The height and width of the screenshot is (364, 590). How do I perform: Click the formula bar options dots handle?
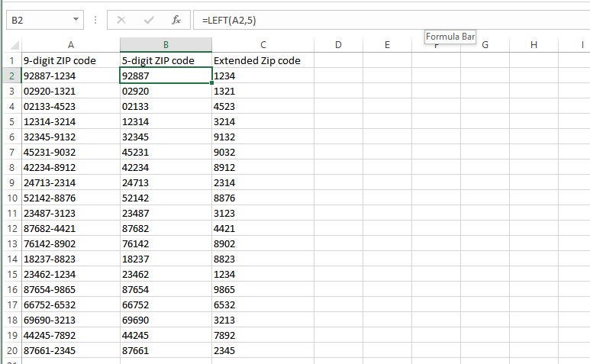pyautogui.click(x=95, y=20)
